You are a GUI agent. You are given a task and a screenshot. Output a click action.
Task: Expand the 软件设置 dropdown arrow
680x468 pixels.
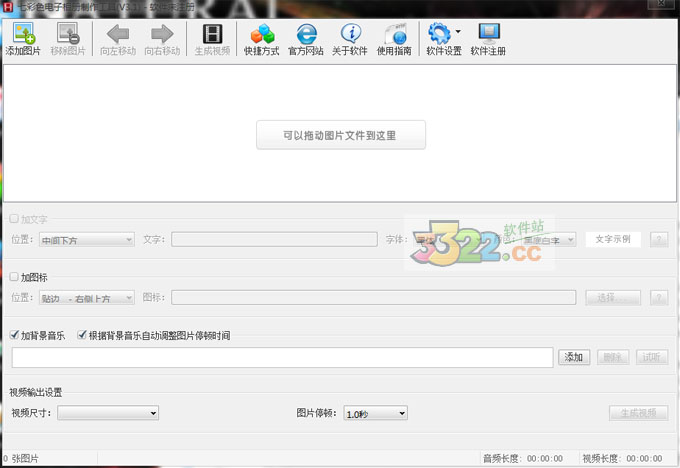(x=458, y=33)
